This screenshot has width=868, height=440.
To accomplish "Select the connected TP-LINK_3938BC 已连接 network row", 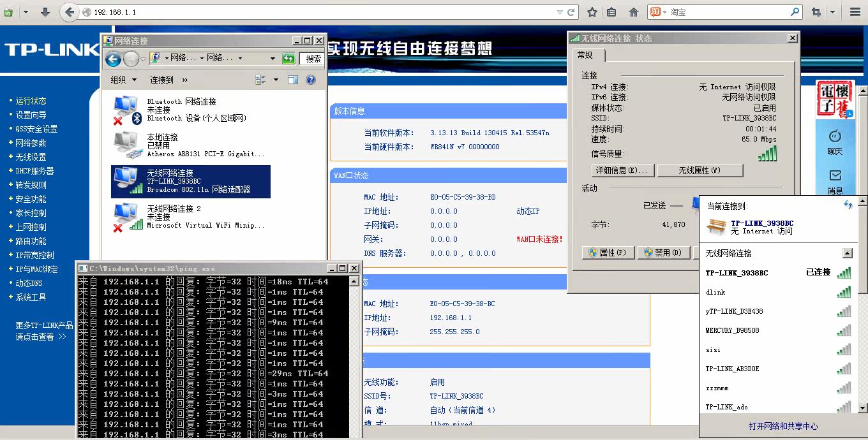I will pyautogui.click(x=778, y=272).
